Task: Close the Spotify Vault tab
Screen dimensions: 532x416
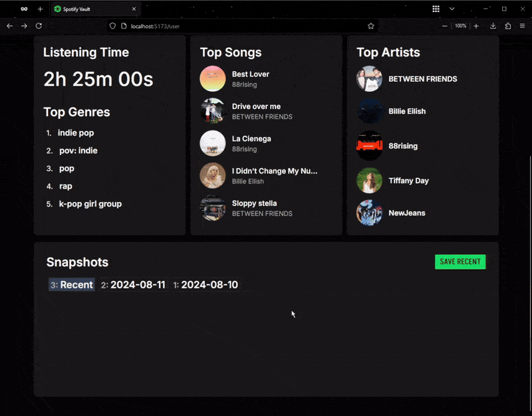Action: [134, 9]
